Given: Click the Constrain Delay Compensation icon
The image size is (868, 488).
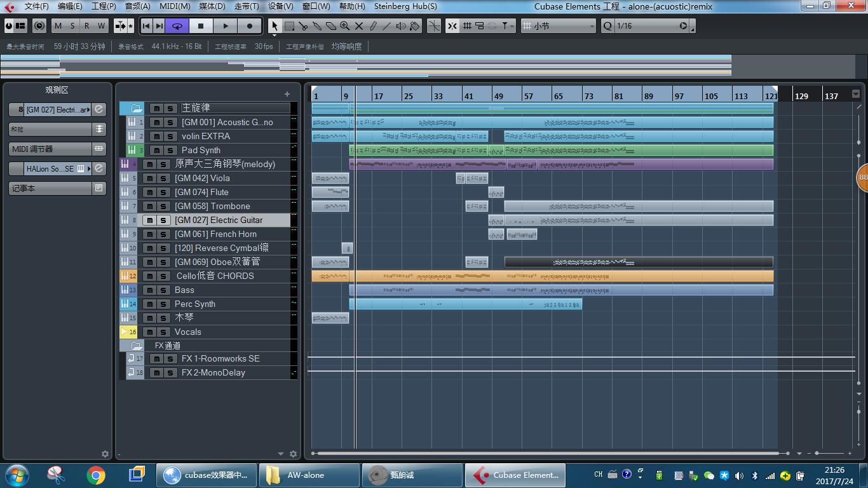Looking at the screenshot, I should click(39, 26).
